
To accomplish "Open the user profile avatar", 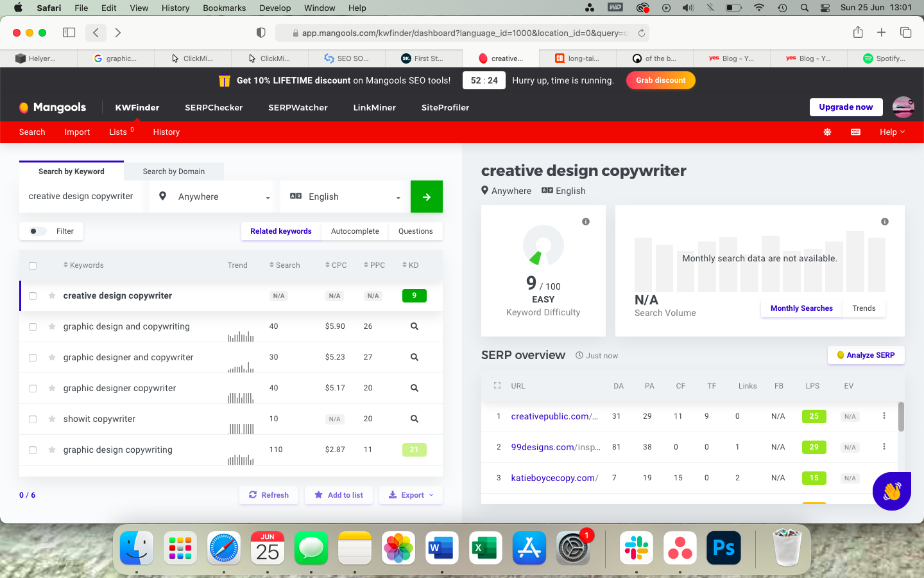I will pyautogui.click(x=903, y=107).
